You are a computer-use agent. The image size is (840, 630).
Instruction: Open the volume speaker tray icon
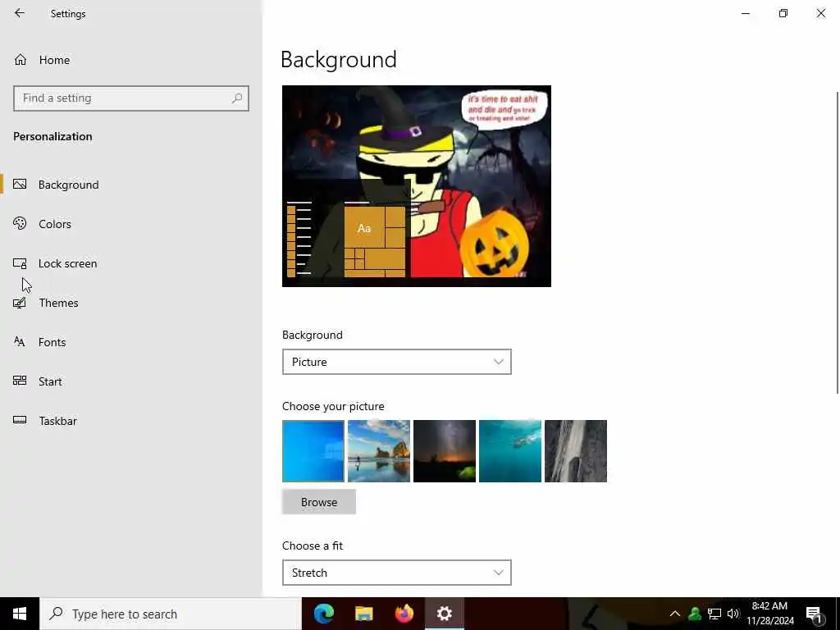tap(733, 614)
